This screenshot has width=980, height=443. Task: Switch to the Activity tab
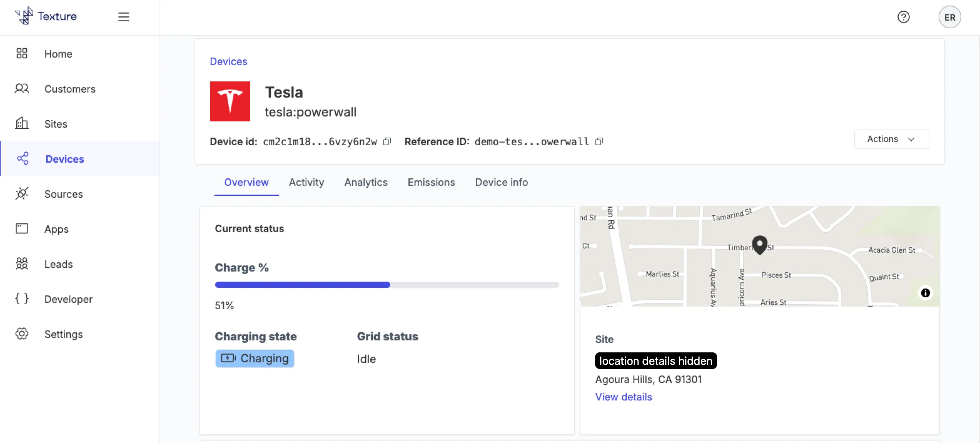[x=306, y=182]
